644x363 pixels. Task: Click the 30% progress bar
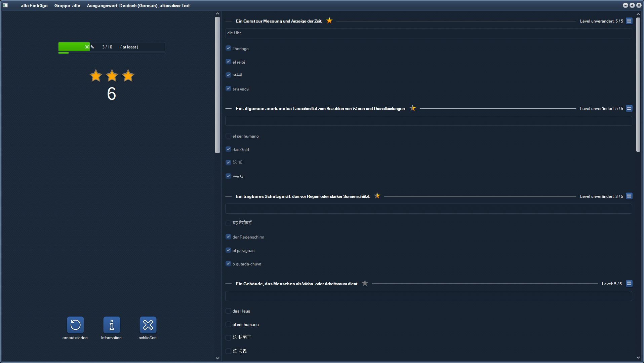click(x=74, y=47)
